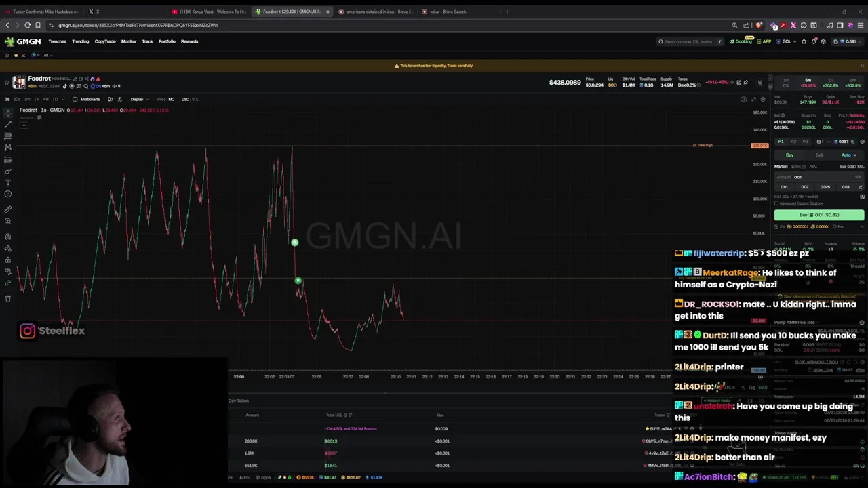Favorite Foodrot token with star icon
Screen dimensions: 868x488
pos(7,82)
